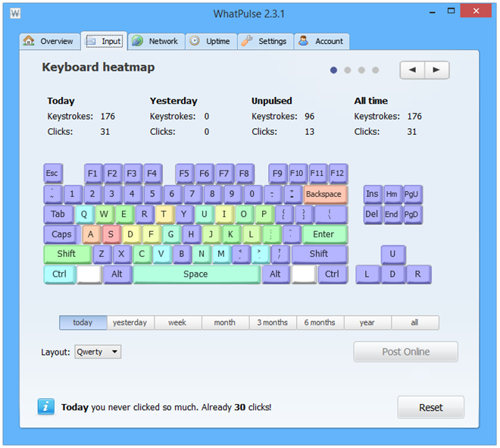
Task: Select the yesterday time range
Action: point(130,323)
